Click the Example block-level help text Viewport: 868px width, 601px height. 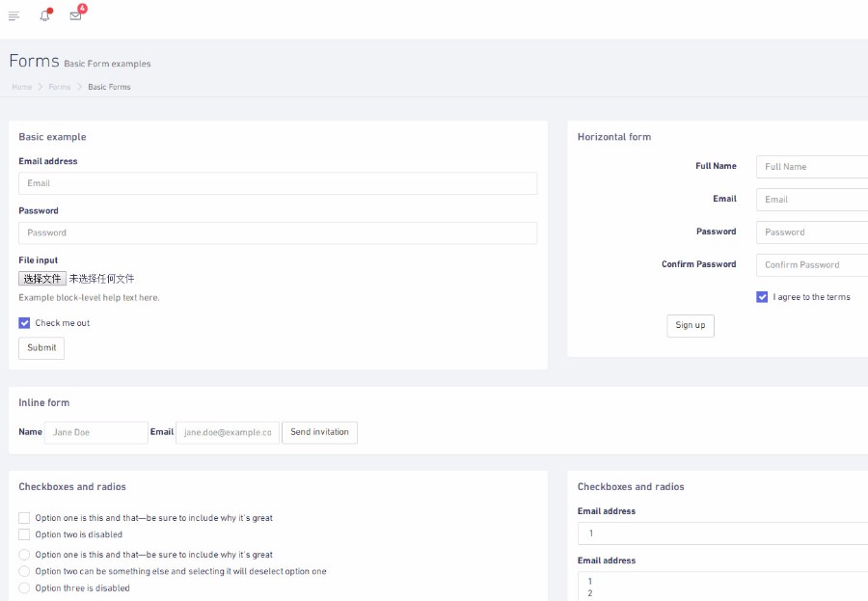89,298
